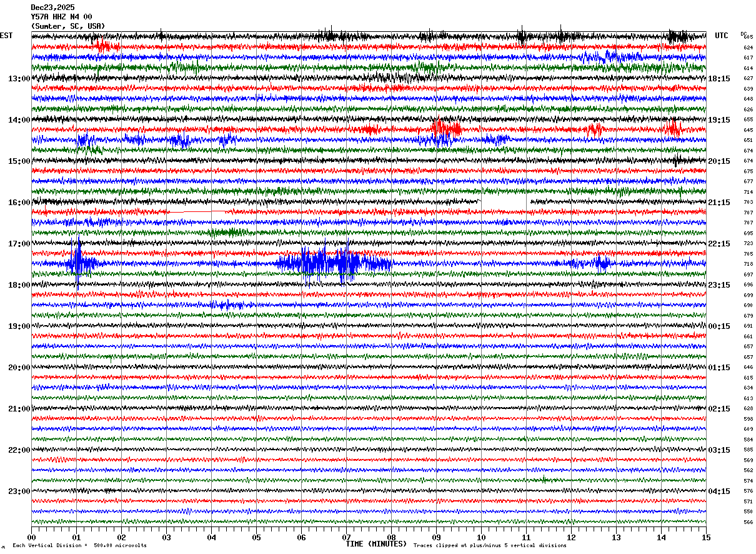Click the large blue burst near minute 6-8
This screenshot has width=756, height=554.
334,263
